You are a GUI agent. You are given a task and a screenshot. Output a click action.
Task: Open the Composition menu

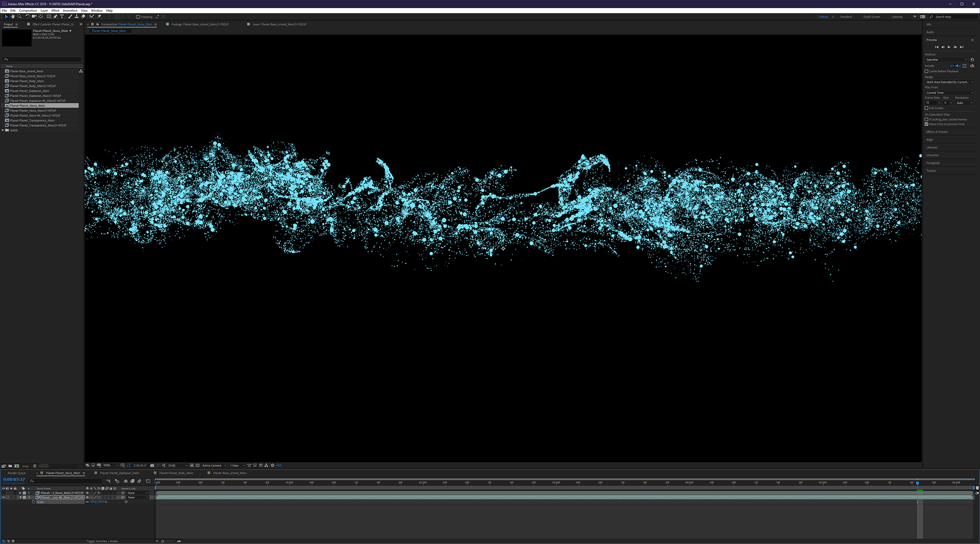coord(28,10)
